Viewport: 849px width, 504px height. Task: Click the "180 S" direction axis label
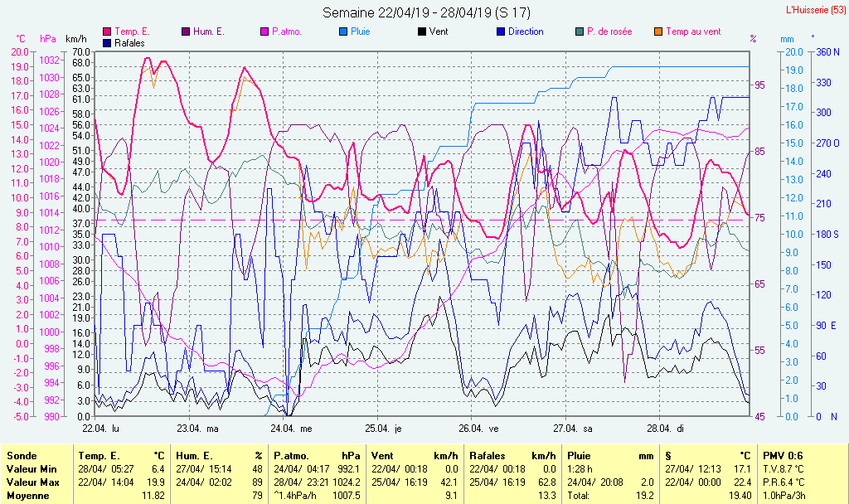(828, 235)
